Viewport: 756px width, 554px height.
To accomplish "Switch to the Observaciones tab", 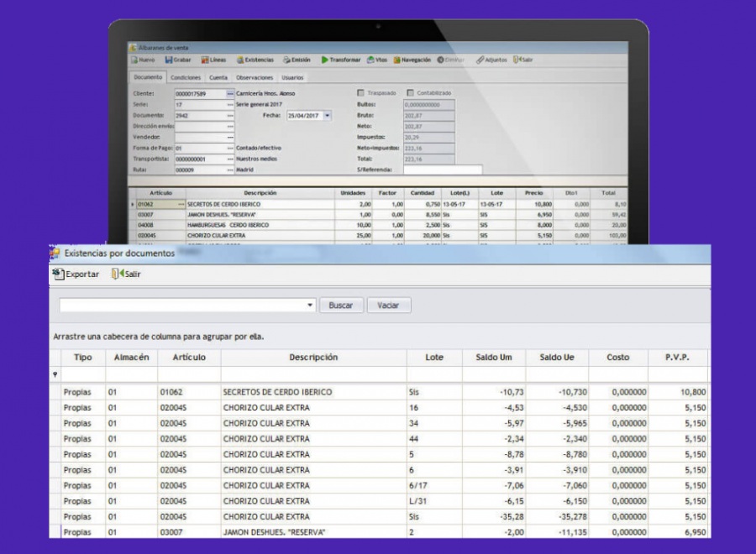I will [x=255, y=77].
